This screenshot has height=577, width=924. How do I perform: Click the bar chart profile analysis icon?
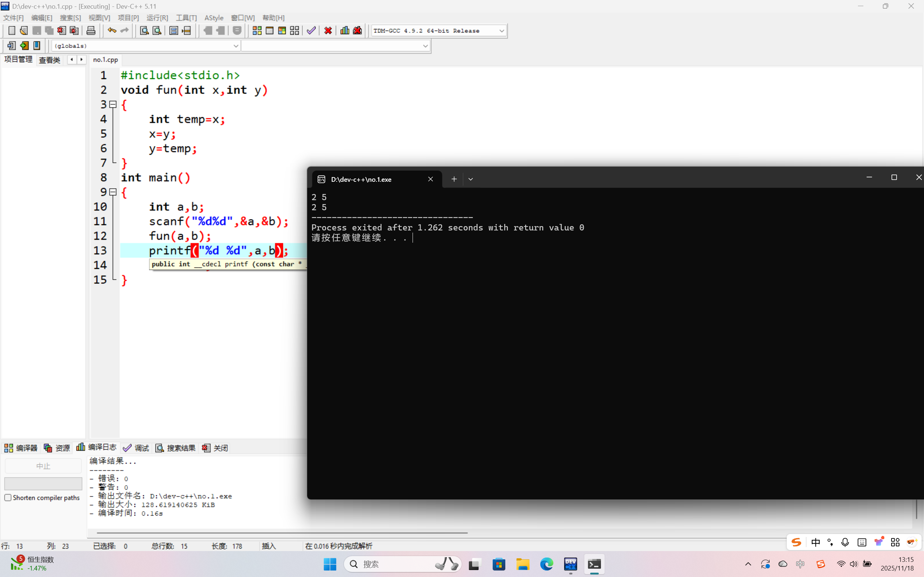[x=344, y=31]
